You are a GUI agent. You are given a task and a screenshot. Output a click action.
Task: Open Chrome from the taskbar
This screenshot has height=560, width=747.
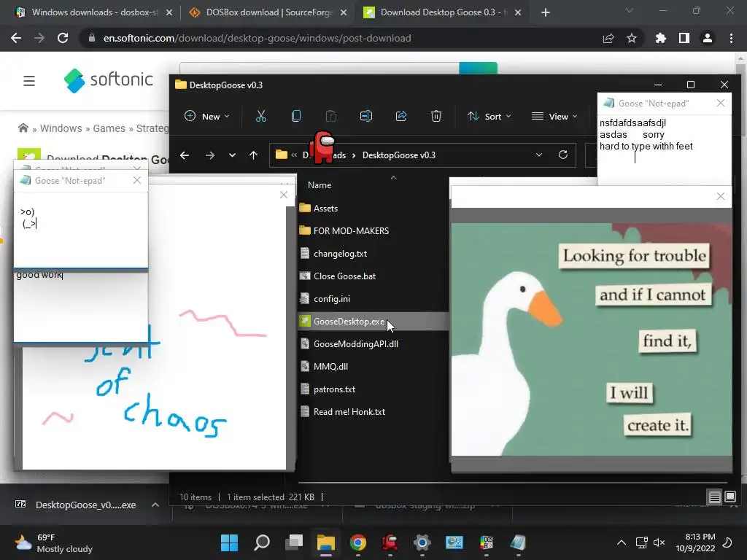(x=357, y=542)
